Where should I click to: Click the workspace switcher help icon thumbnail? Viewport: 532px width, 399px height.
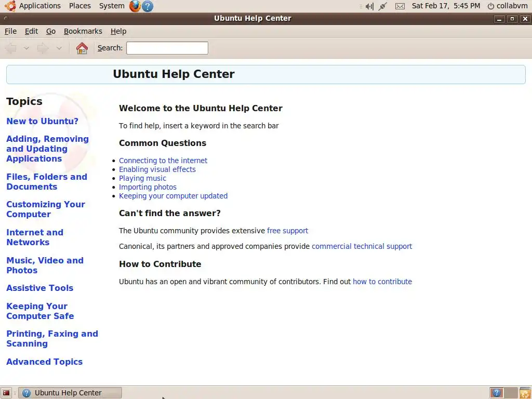point(496,393)
